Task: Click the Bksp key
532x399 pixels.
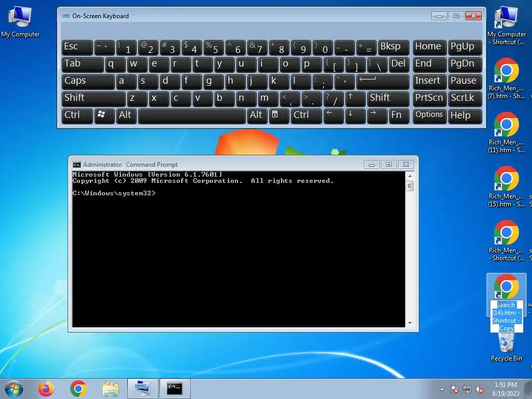Action: pos(394,47)
